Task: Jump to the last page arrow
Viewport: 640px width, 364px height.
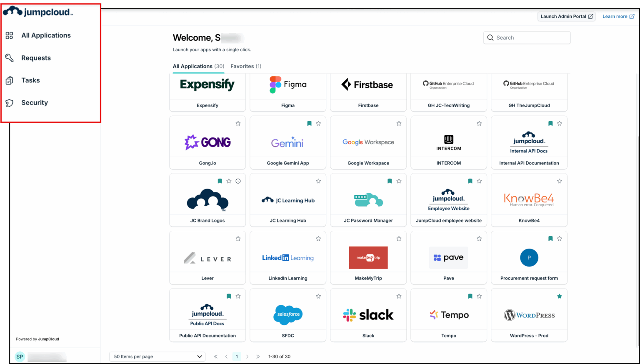Action: (258, 357)
